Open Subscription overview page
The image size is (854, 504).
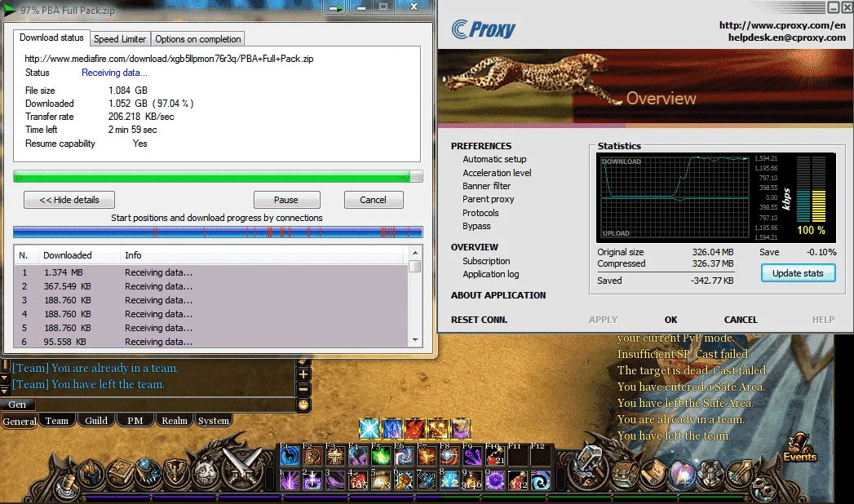tap(486, 261)
